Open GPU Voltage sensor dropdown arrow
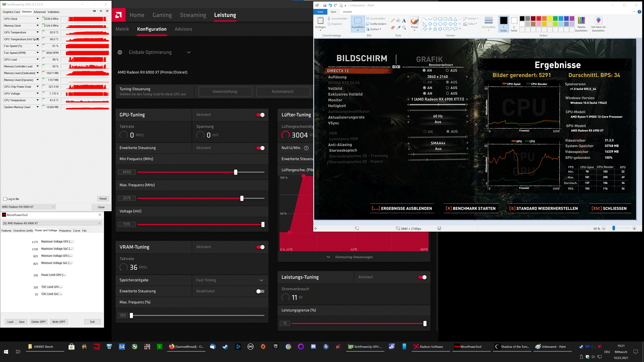This screenshot has height=362, width=644. (x=38, y=94)
